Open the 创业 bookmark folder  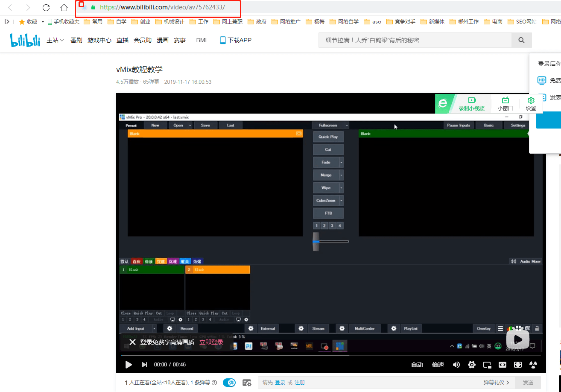click(141, 21)
